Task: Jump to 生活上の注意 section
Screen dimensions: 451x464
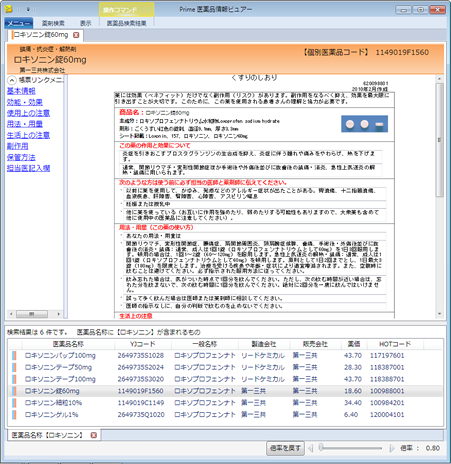Action: (x=28, y=135)
